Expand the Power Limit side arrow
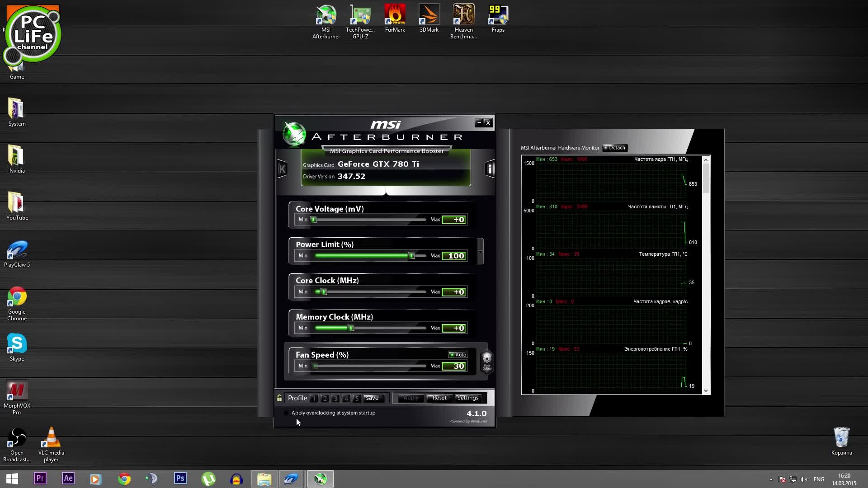This screenshot has height=488, width=868. pyautogui.click(x=480, y=252)
